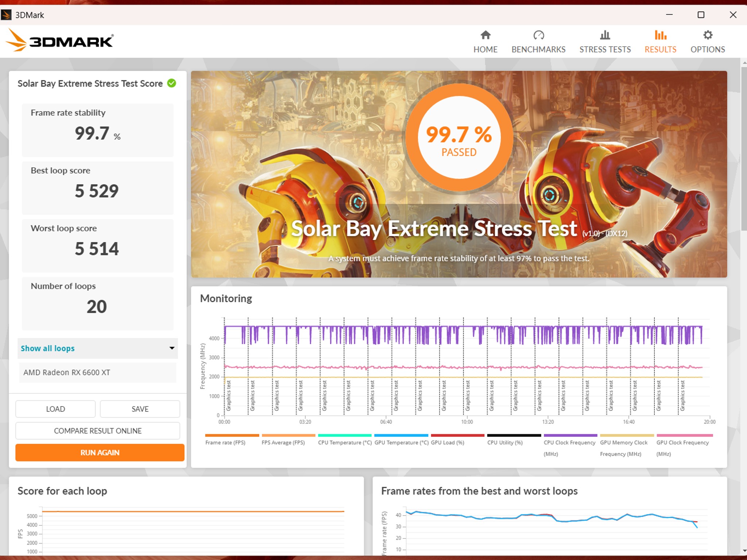Click the 99.7 % PASSED circle badge
Viewport: 747px width, 560px height.
click(x=459, y=137)
